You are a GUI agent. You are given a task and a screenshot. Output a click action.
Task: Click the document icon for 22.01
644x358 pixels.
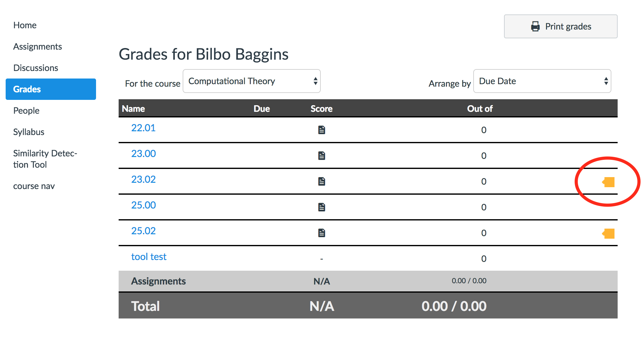[321, 130]
